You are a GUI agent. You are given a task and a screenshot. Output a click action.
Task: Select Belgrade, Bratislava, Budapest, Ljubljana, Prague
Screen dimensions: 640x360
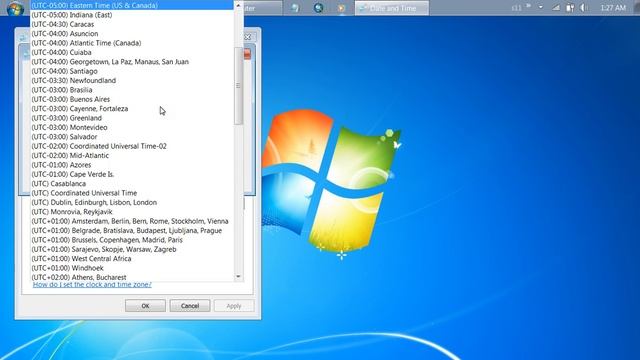click(132, 231)
